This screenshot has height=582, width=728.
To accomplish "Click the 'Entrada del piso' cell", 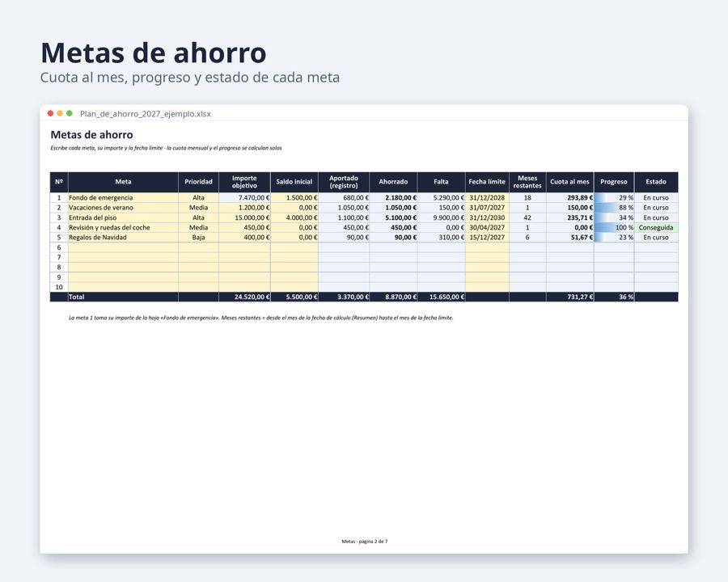I will 123,217.
